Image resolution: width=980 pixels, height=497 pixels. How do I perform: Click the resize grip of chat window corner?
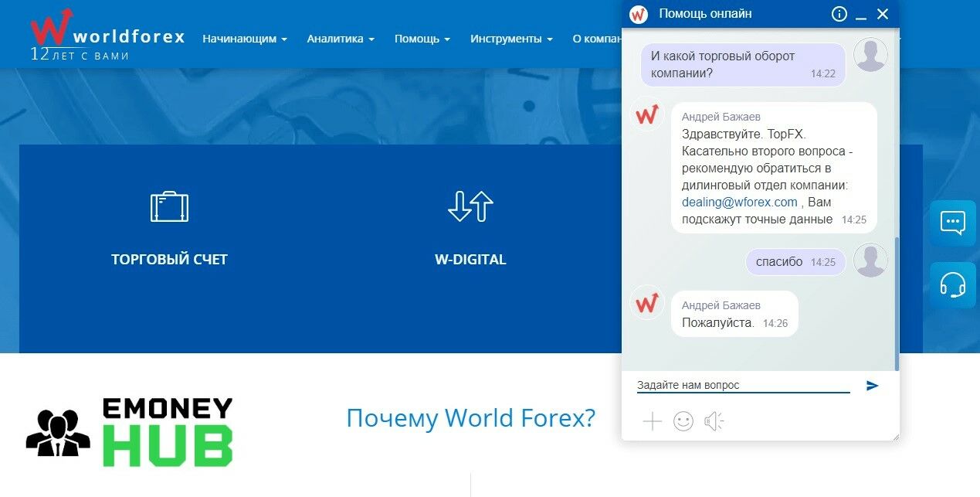click(x=896, y=437)
